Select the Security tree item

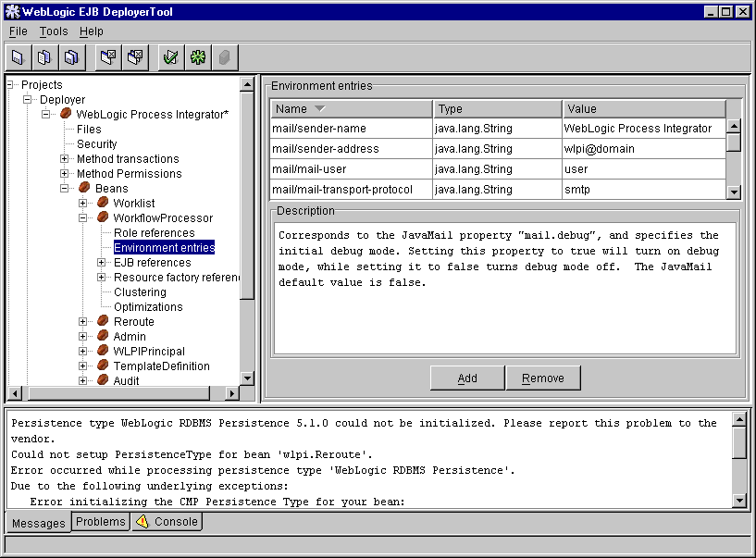click(97, 144)
